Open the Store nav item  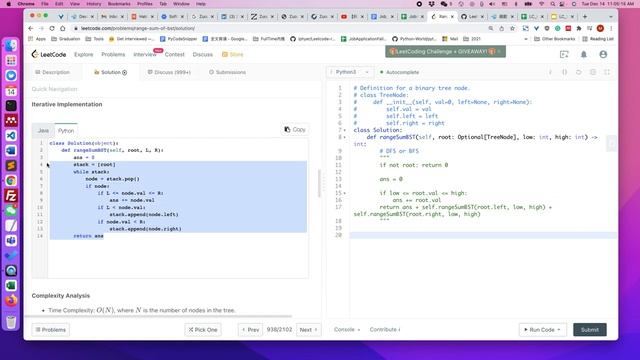click(232, 54)
